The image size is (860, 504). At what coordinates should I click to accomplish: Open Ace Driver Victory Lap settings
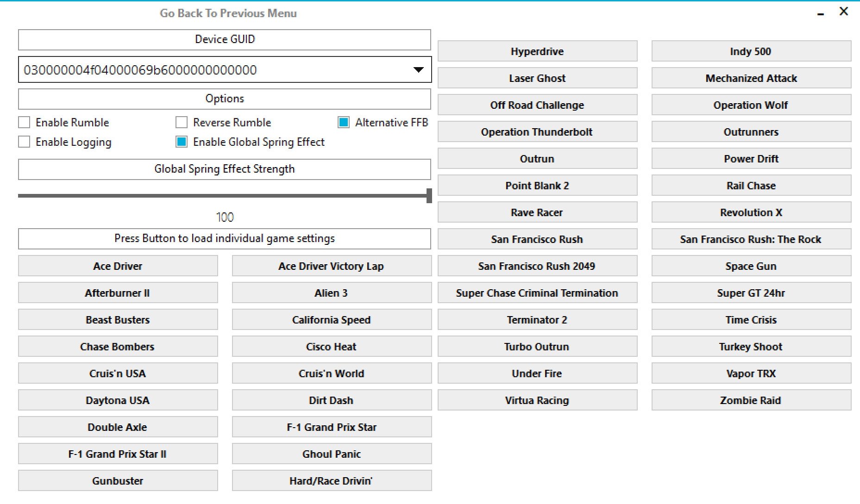[x=332, y=266]
